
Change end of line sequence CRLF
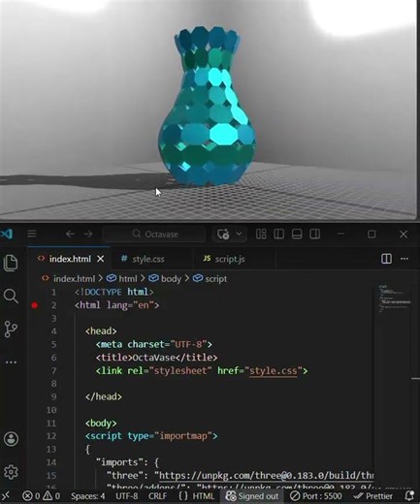tap(157, 496)
